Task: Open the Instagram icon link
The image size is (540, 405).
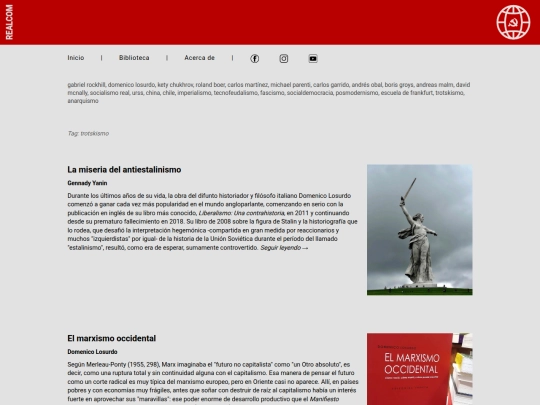Action: click(284, 59)
